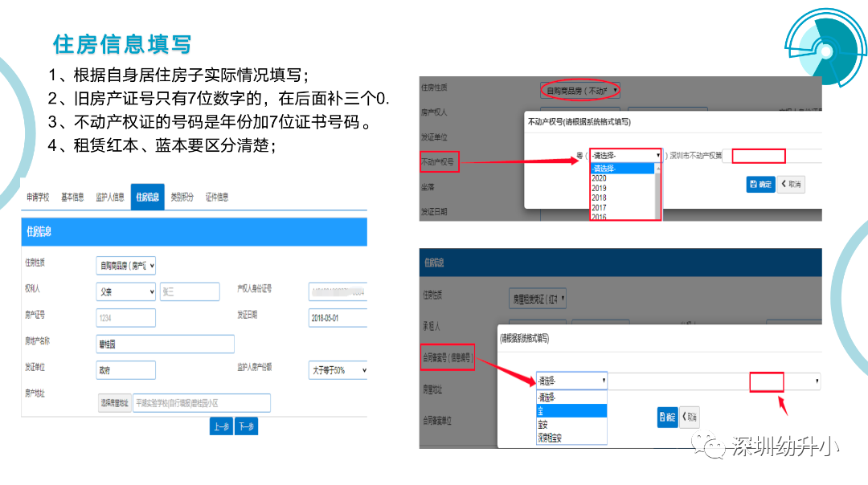Confirm with 确定 in 不动产权号 dialog
This screenshot has width=868, height=485.
click(760, 184)
